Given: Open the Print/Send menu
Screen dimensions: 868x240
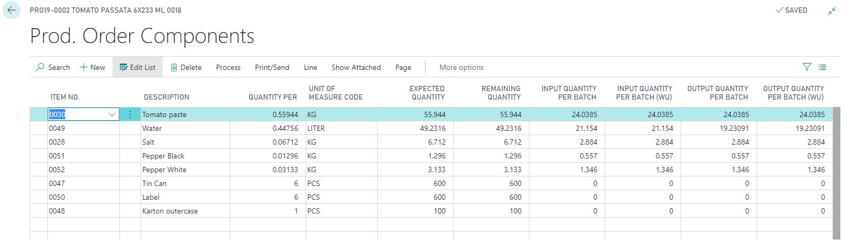Looking at the screenshot, I should (x=272, y=67).
